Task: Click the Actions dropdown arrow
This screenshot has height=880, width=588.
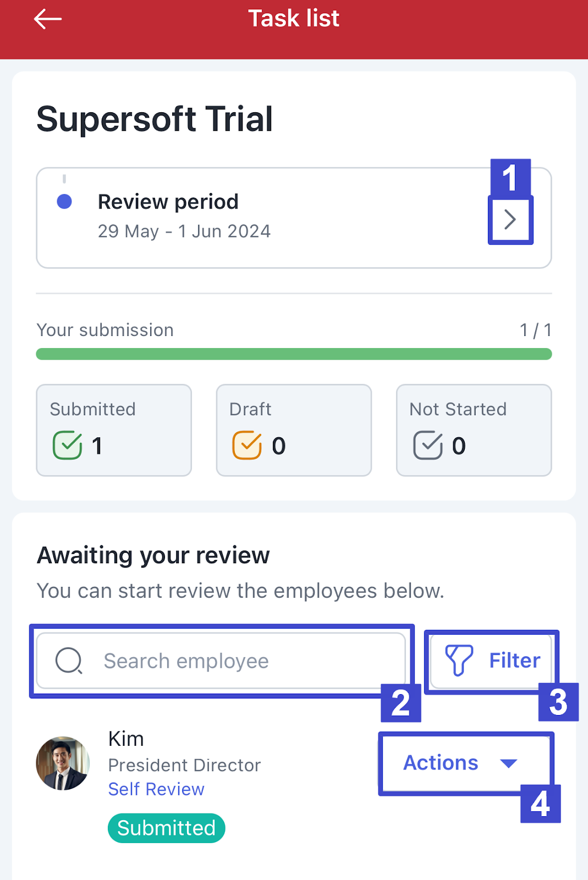Action: click(x=509, y=763)
